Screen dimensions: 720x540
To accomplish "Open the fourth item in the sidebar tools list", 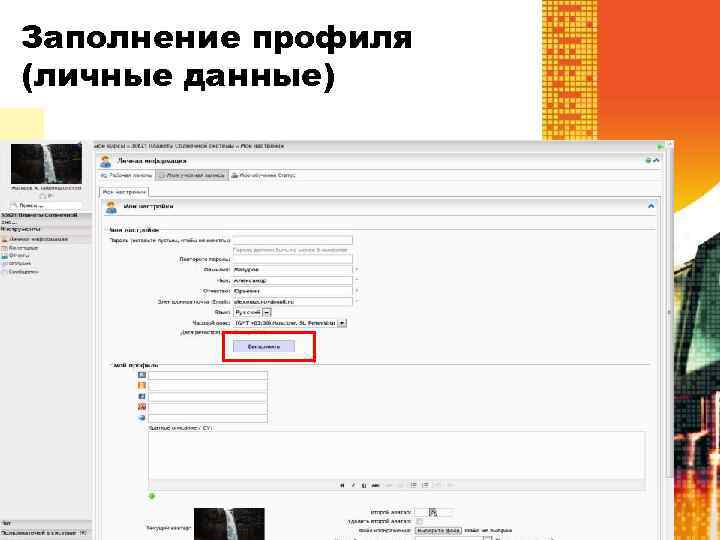I will pos(17,264).
